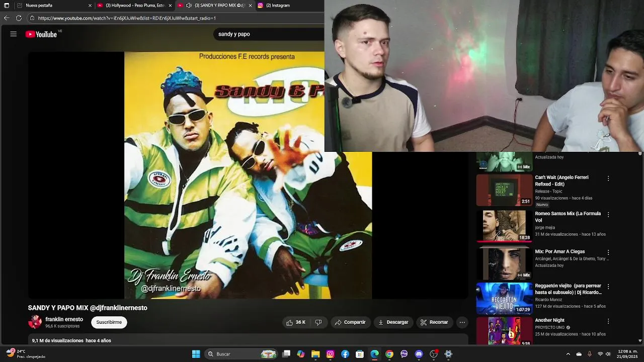This screenshot has width=644, height=362.
Task: Close the Hollywood - Peso Pluma tab
Action: coord(170,6)
